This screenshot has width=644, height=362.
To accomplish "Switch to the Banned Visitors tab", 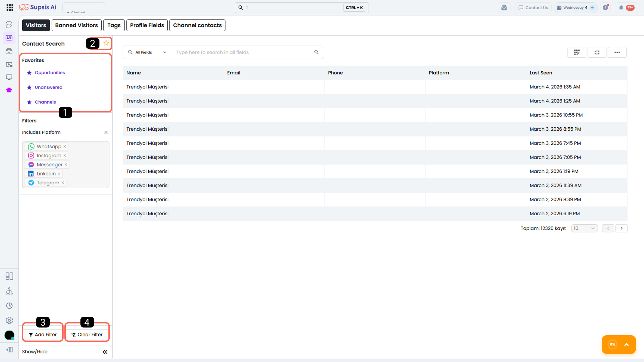I will (x=77, y=25).
